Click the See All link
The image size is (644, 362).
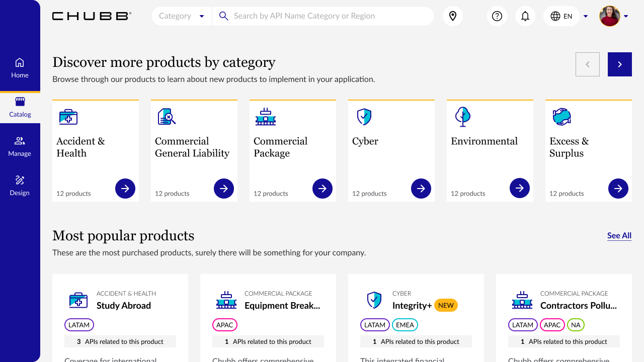619,235
